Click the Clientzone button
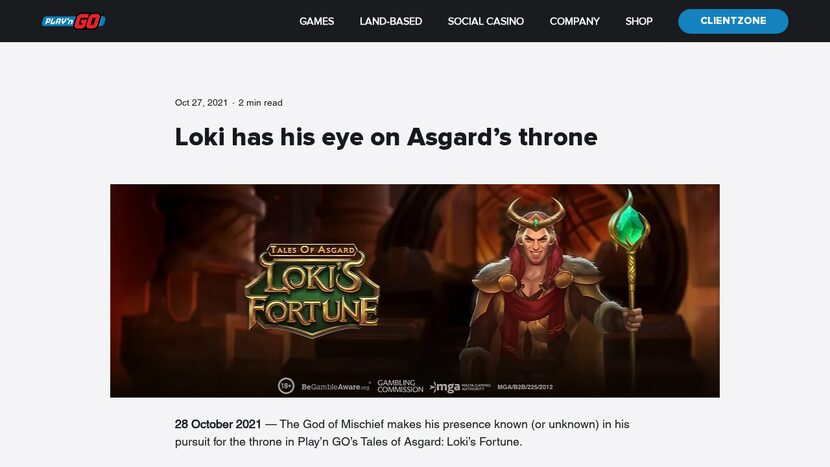This screenshot has width=830, height=467. (x=733, y=21)
